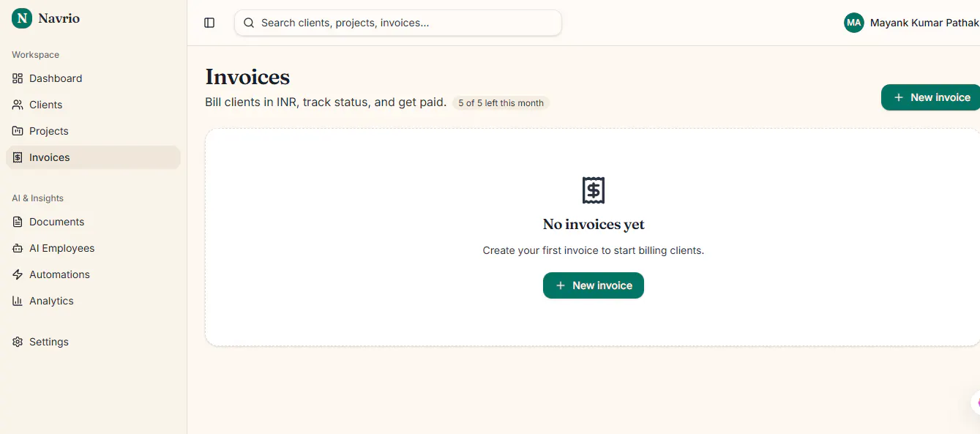Open Documents under AI & Insights
This screenshot has height=434, width=980.
(93, 222)
